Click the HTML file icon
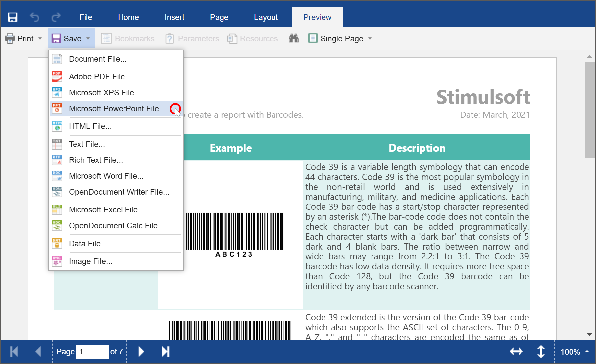Viewport: 596px width, 364px height. pos(57,126)
